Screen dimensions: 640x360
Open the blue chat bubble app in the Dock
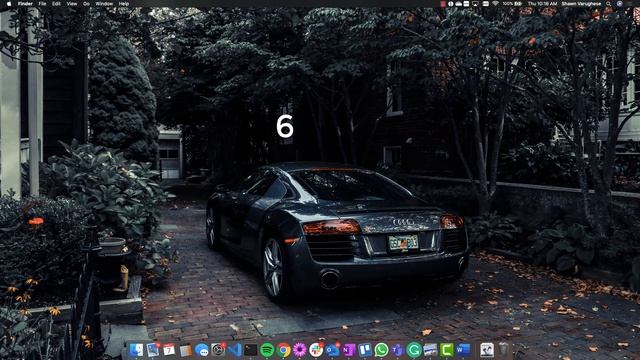coord(202,350)
